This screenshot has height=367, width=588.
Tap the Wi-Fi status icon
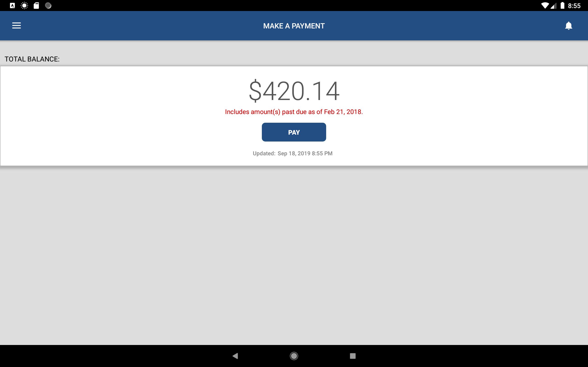(x=545, y=6)
